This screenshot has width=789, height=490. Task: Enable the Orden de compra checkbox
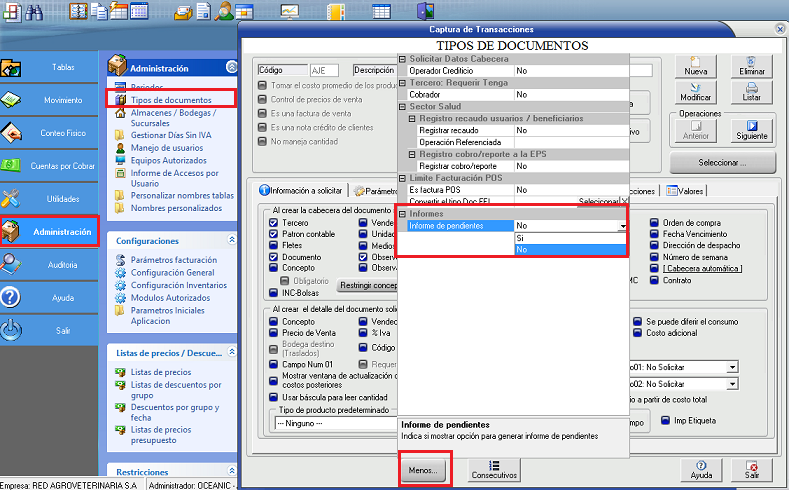tap(654, 223)
